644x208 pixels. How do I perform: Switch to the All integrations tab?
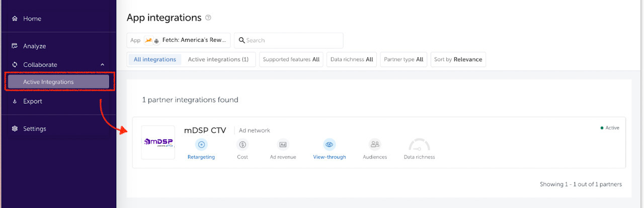pos(155,59)
